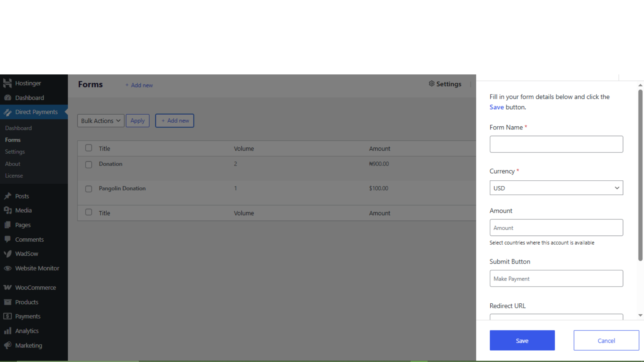
Task: Save the new form details
Action: pyautogui.click(x=522, y=340)
